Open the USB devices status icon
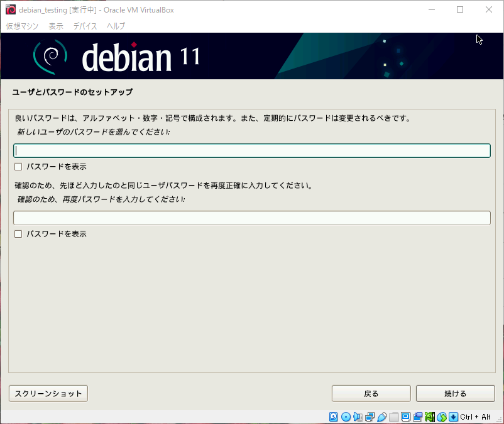Image resolution: width=504 pixels, height=424 pixels. pyautogui.click(x=382, y=417)
